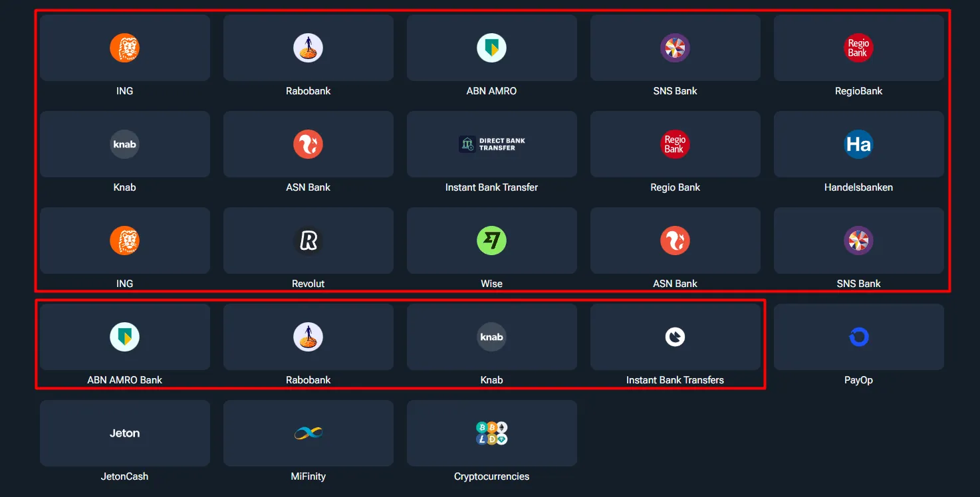Select the Handelsbanken payment option
Image resolution: width=980 pixels, height=497 pixels.
tap(858, 144)
